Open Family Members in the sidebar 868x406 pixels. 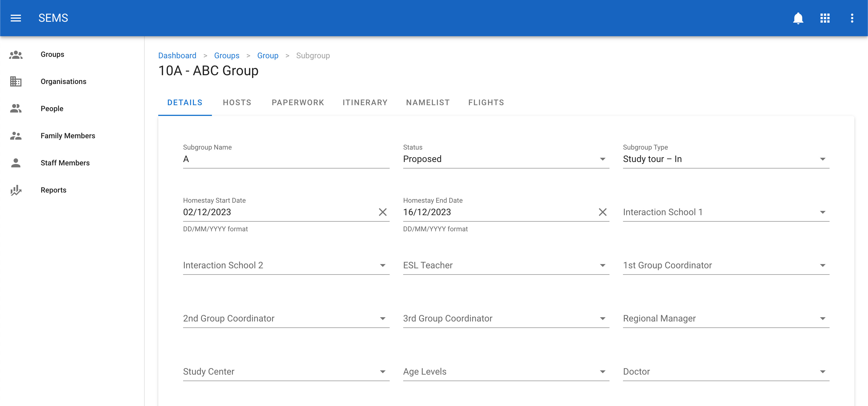coord(68,135)
